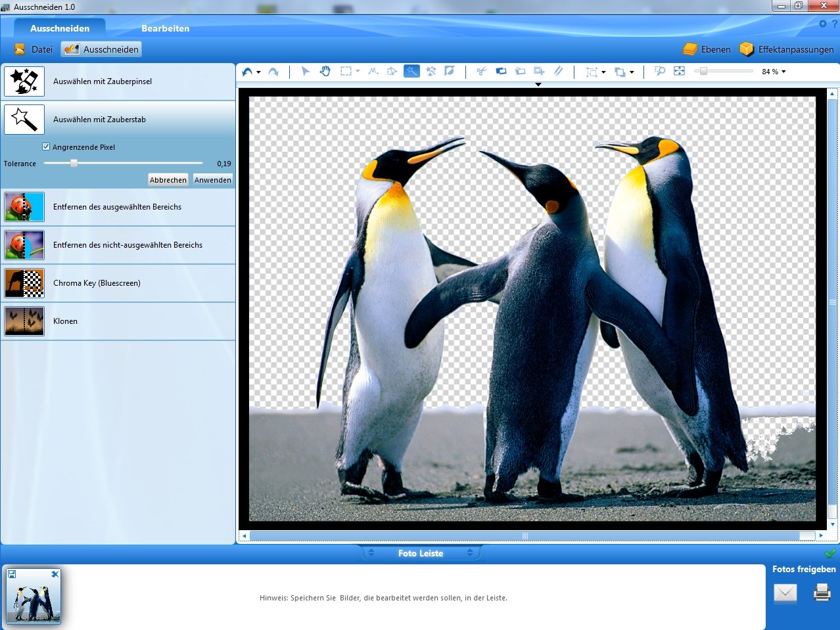840x630 pixels.
Task: Expand the rectangular selection tool dropdown
Action: click(x=358, y=71)
